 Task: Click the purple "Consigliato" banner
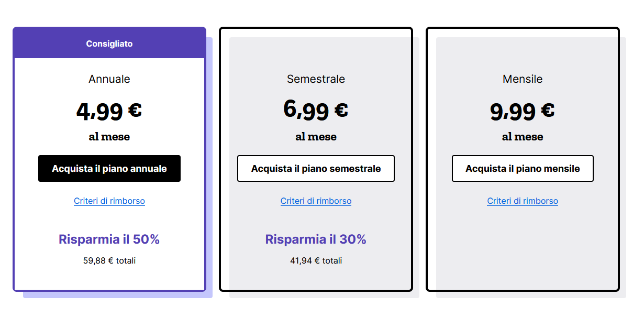(x=109, y=43)
